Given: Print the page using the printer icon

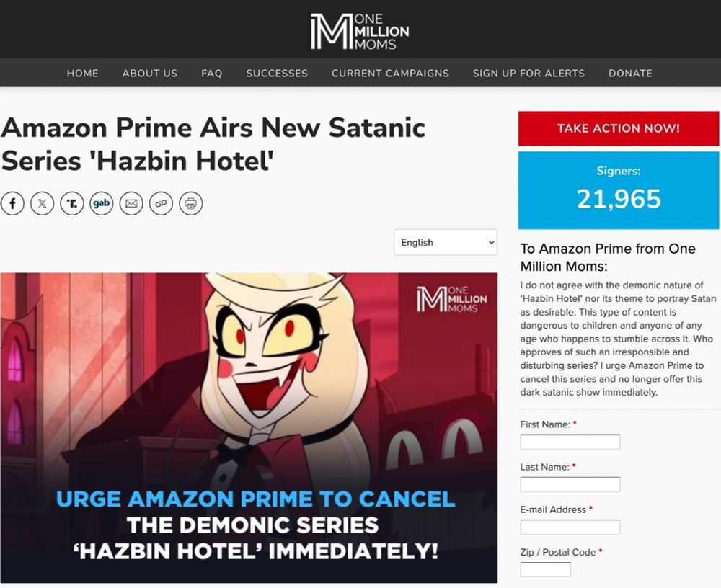Looking at the screenshot, I should click(x=191, y=203).
